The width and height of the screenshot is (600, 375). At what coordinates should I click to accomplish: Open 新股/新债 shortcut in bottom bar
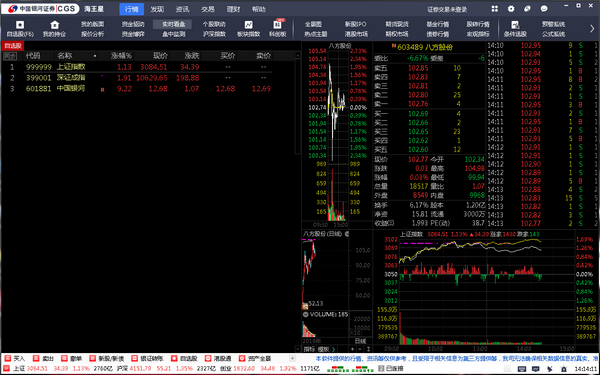pyautogui.click(x=107, y=359)
